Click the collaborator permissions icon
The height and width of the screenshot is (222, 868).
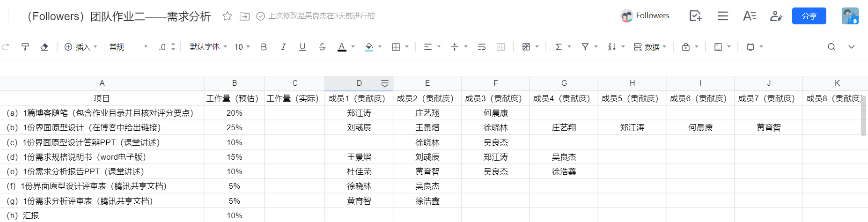coord(776,16)
